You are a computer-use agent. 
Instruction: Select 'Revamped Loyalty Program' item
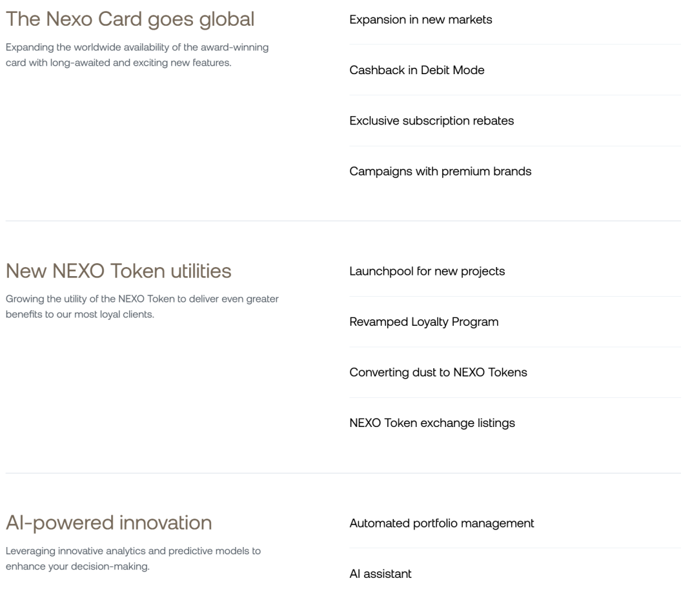(424, 322)
